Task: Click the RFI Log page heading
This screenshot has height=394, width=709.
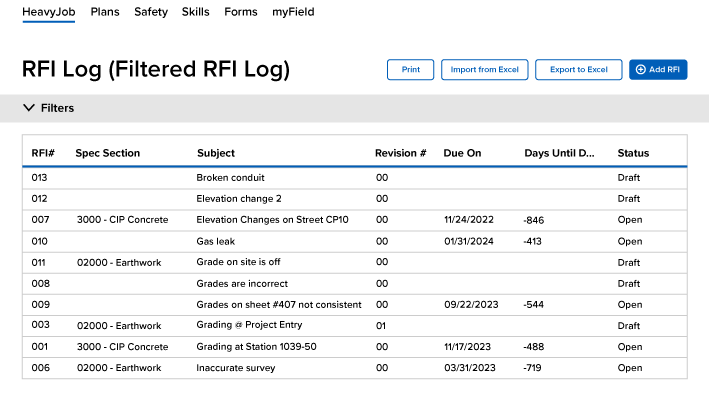Action: (156, 70)
